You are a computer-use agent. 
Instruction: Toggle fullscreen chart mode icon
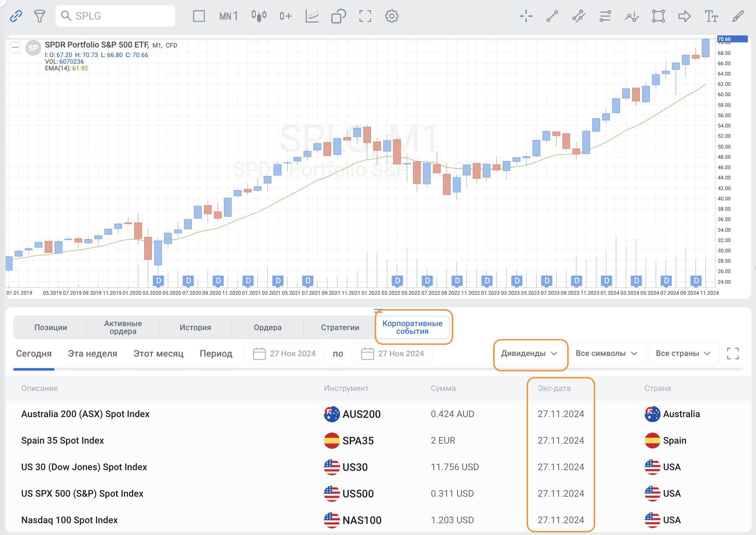[x=365, y=16]
